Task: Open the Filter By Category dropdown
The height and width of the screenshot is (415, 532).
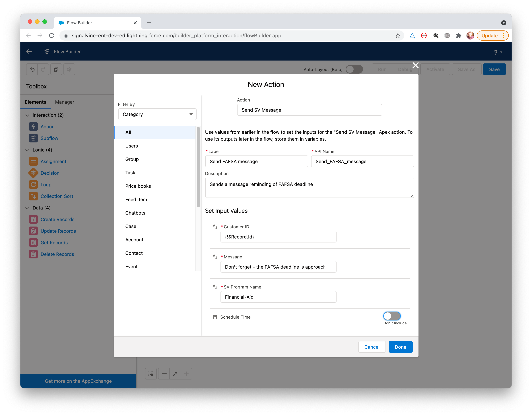Action: click(x=157, y=114)
